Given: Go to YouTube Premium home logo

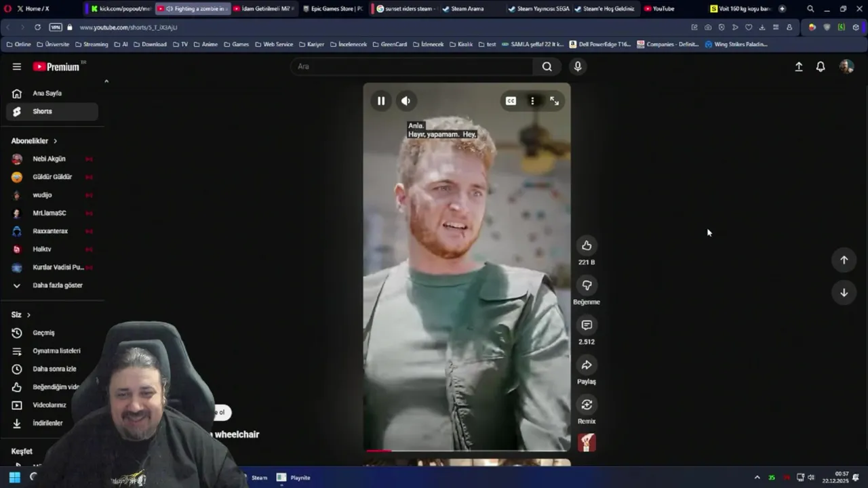Looking at the screenshot, I should click(57, 66).
